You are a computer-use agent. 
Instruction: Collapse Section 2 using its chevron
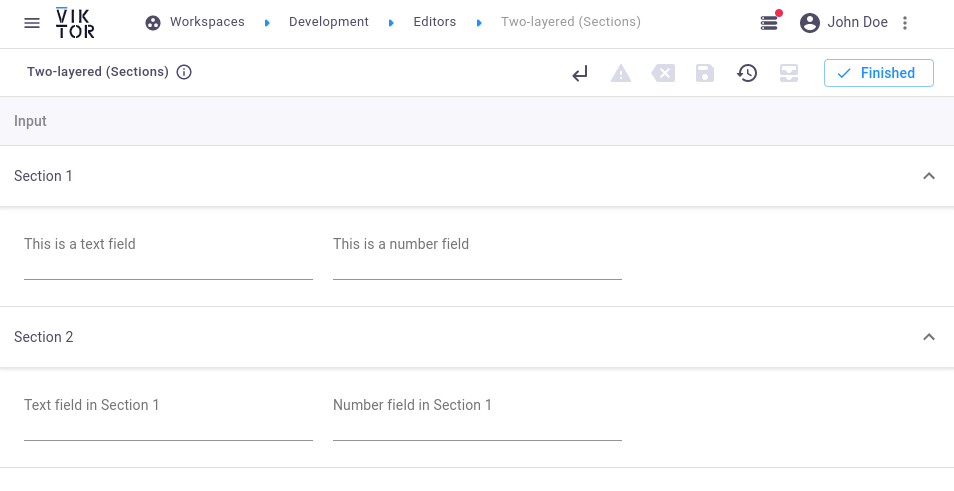[x=928, y=337]
